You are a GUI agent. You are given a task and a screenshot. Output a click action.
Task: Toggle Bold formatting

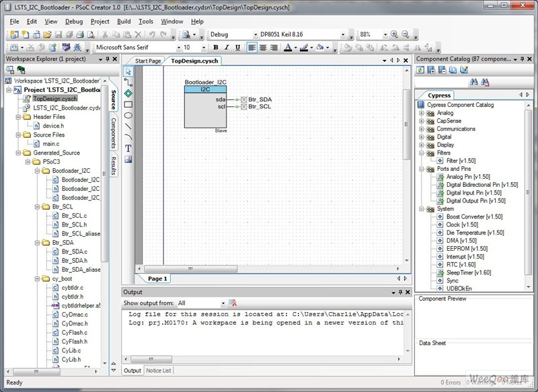(216, 47)
